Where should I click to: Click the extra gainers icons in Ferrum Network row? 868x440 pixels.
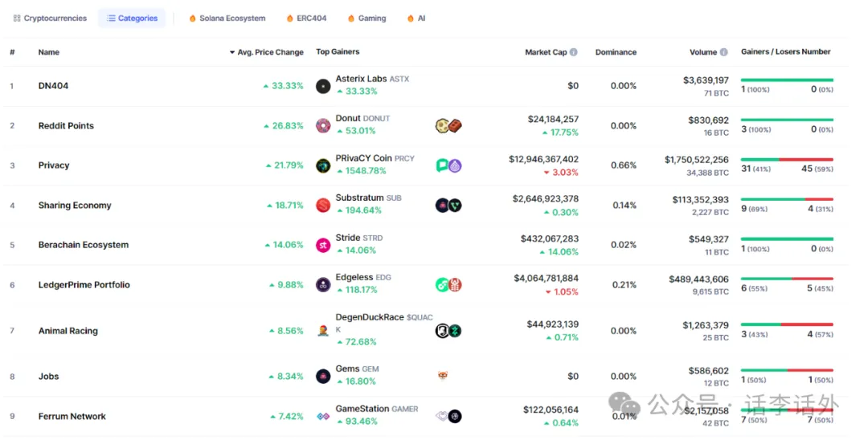click(449, 416)
